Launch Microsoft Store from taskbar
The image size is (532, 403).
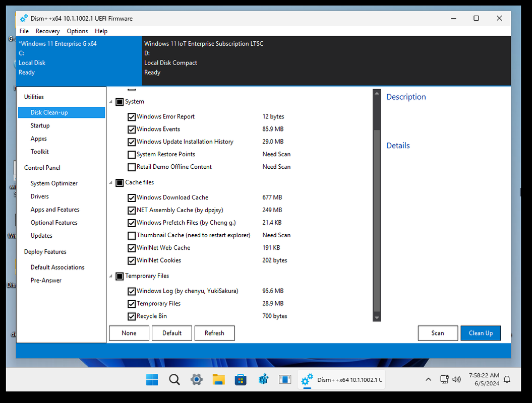[241, 380]
